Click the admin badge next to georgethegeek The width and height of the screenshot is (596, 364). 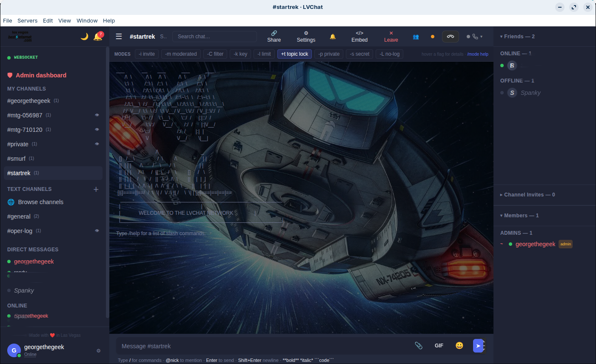(565, 244)
